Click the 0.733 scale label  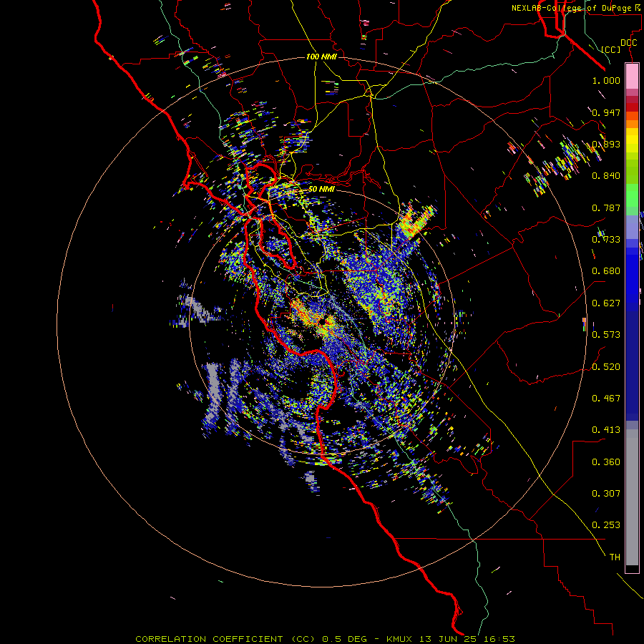pyautogui.click(x=606, y=240)
